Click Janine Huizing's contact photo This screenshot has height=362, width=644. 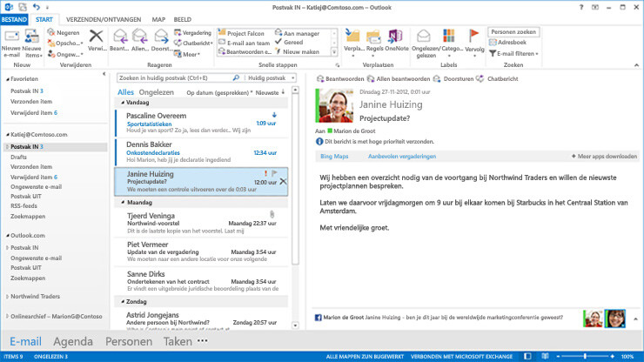coord(335,105)
